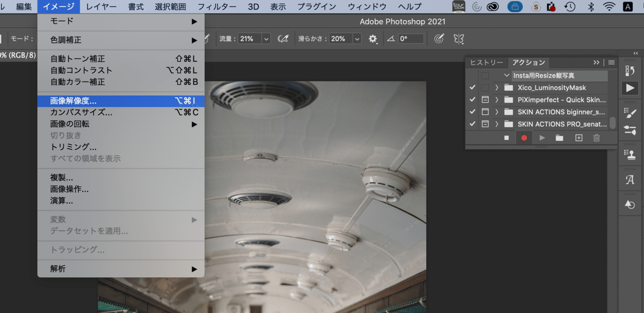Open the モード submenu
Viewport: 644px width, 313px height.
(x=121, y=21)
